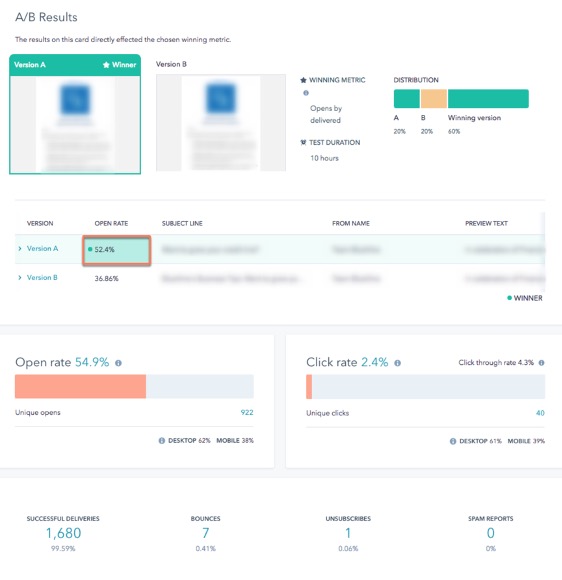Open the Version A link in table
This screenshot has width=562, height=580.
click(43, 249)
